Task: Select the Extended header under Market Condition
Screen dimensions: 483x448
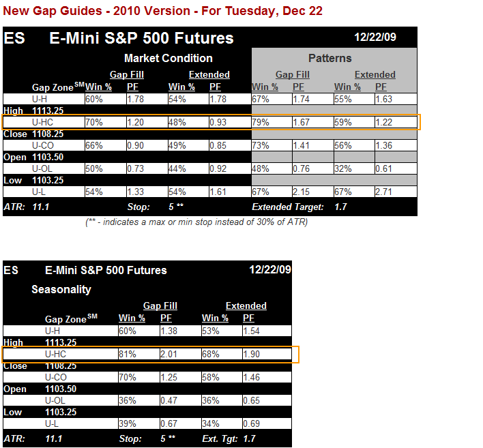Action: [209, 75]
